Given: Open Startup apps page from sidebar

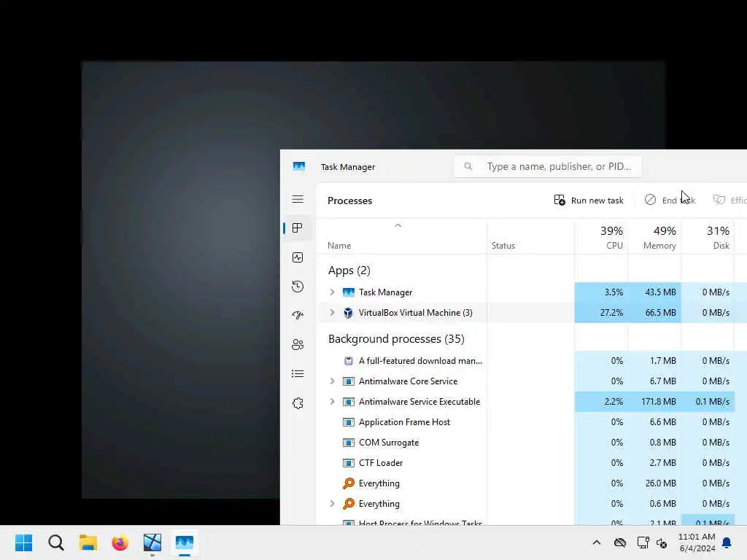Looking at the screenshot, I should 298,315.
